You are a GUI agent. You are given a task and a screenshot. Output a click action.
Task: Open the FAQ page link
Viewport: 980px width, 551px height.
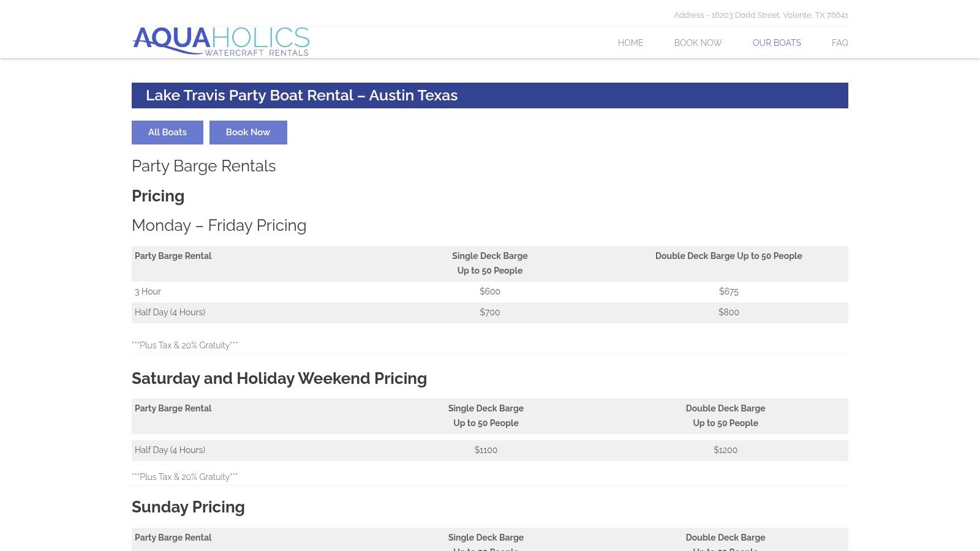point(840,43)
